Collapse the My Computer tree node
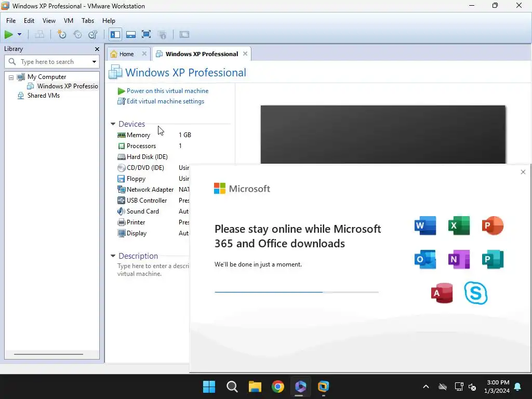 coord(11,77)
